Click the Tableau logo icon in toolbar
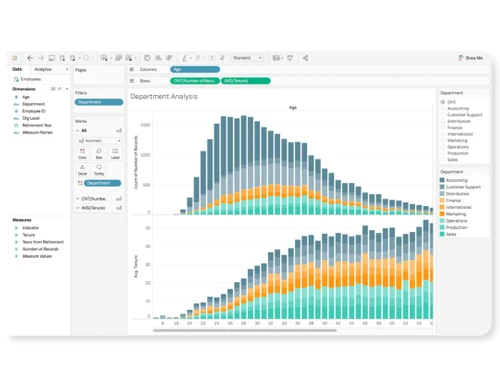The height and width of the screenshot is (375, 500). [x=14, y=58]
